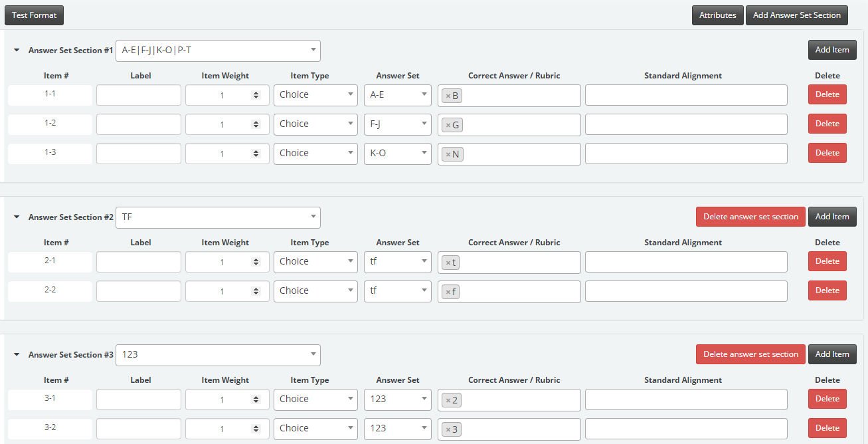
Task: Collapse Answer Set Section #2
Action: 16,217
